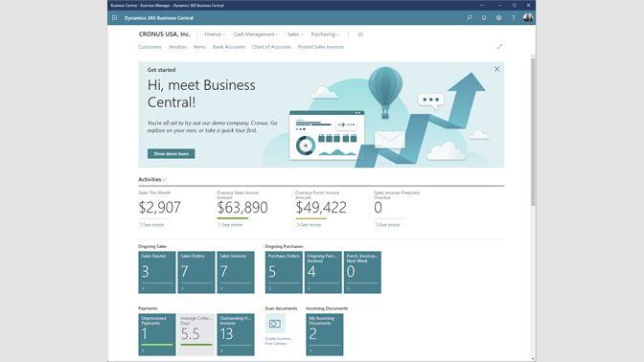
Task: Dismiss the Get started banner
Action: pos(497,69)
